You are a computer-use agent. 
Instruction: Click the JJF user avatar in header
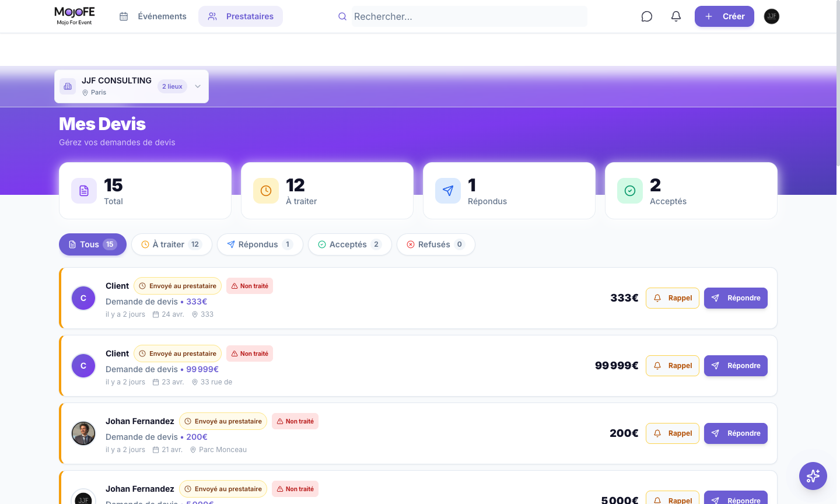771,16
